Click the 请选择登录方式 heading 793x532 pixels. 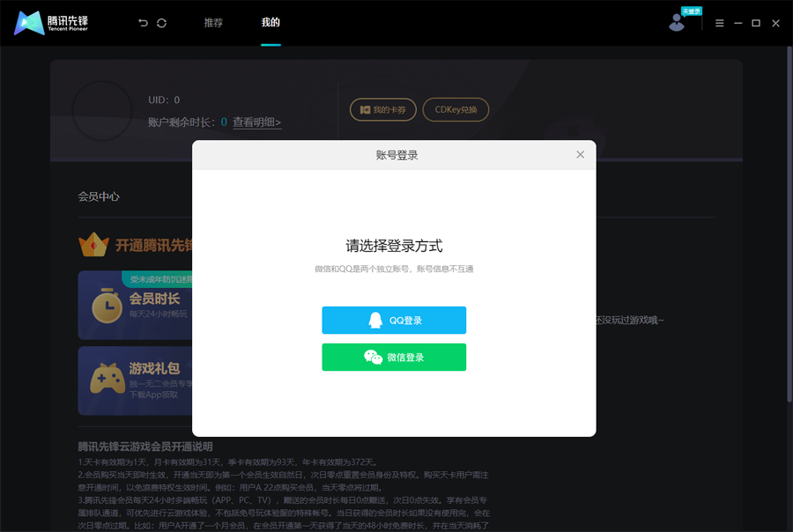pos(394,246)
